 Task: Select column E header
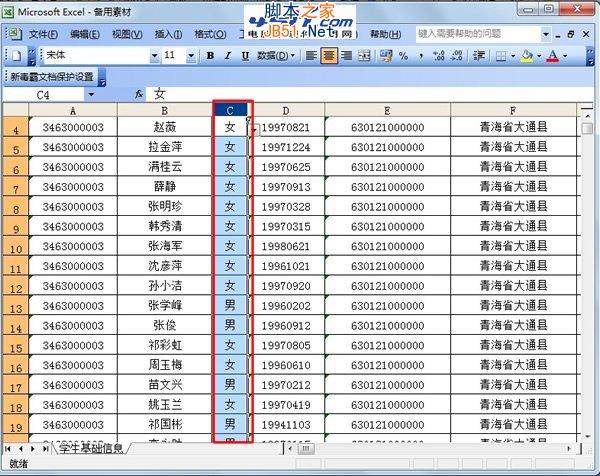(x=387, y=111)
